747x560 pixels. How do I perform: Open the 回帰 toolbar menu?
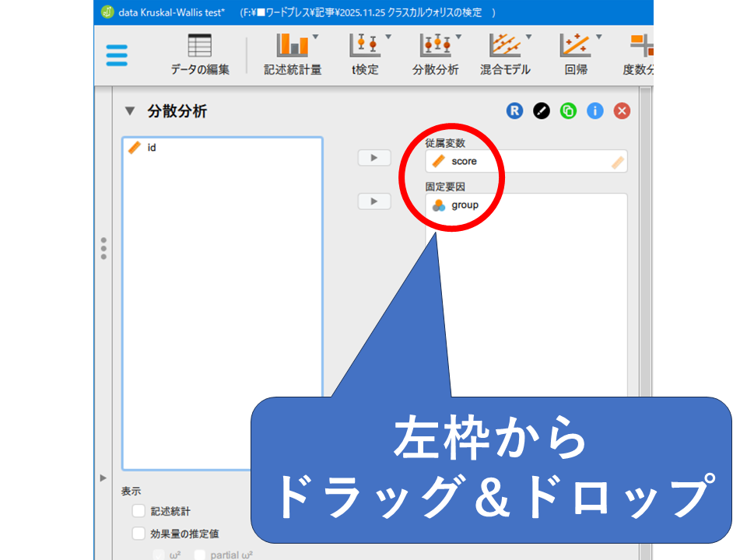pos(576,54)
